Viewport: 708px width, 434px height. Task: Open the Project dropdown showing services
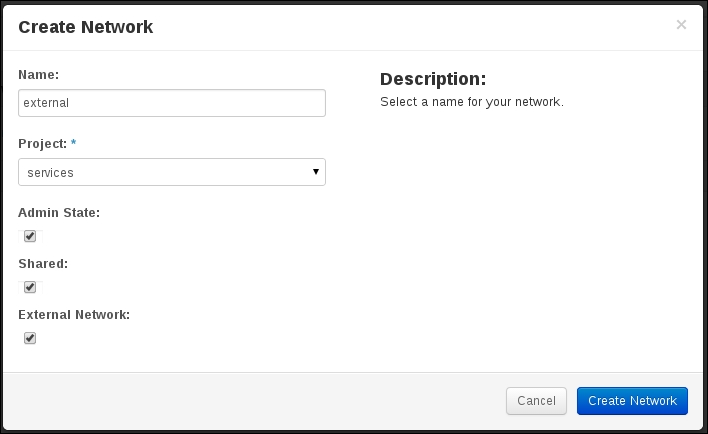pos(172,172)
